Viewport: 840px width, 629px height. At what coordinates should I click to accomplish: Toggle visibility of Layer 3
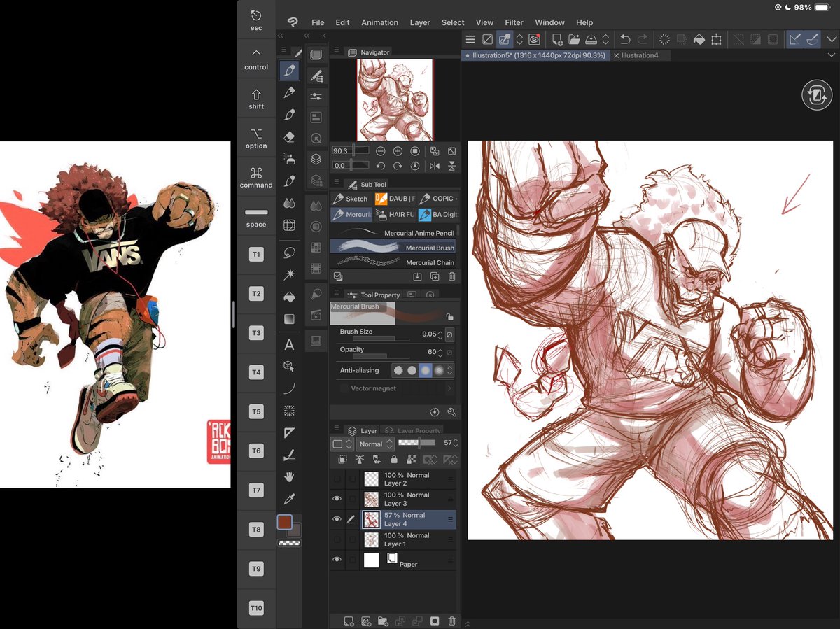pyautogui.click(x=337, y=499)
